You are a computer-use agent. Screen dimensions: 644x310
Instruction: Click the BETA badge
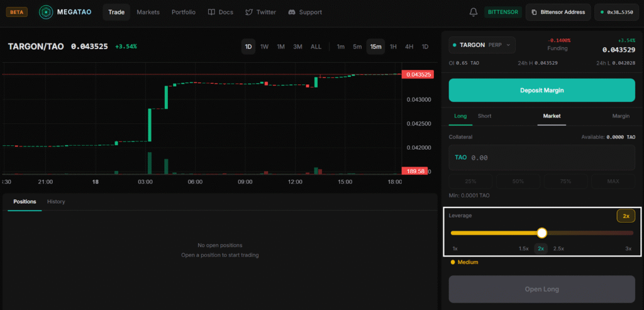[16, 12]
